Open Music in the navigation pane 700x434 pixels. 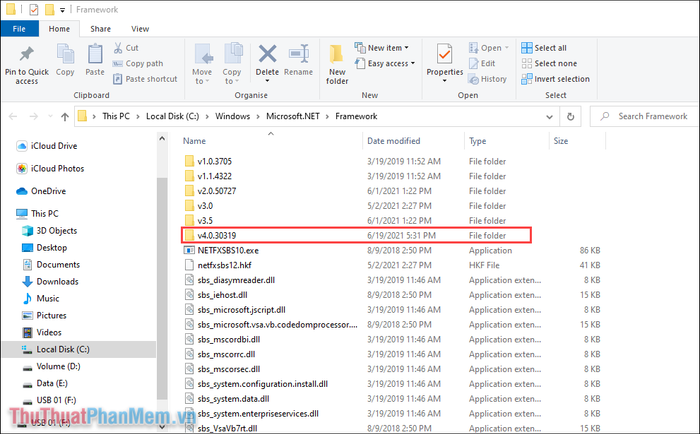pos(41,298)
